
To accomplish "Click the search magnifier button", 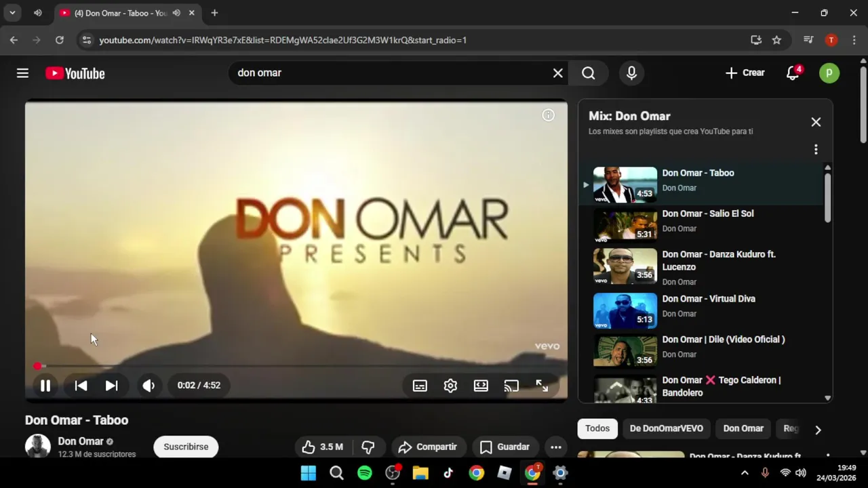I will coord(589,73).
